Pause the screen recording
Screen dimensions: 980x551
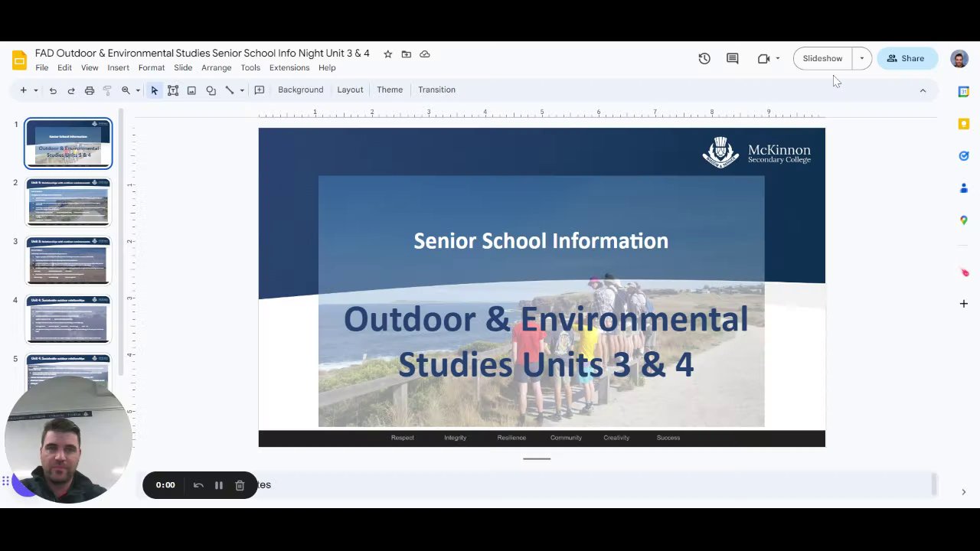pos(219,485)
